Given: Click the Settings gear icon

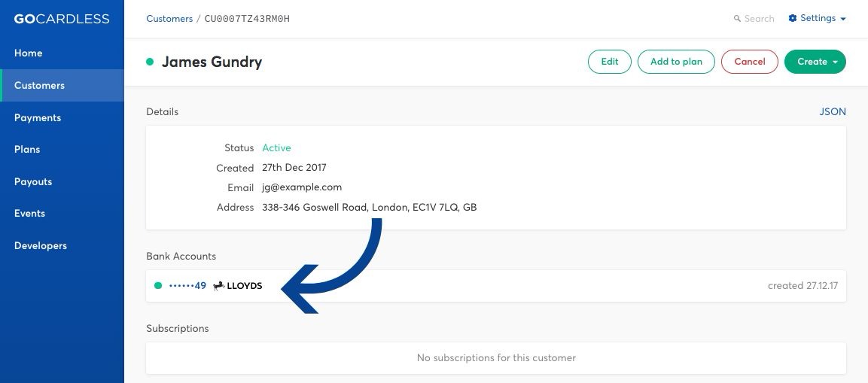Looking at the screenshot, I should (x=793, y=18).
